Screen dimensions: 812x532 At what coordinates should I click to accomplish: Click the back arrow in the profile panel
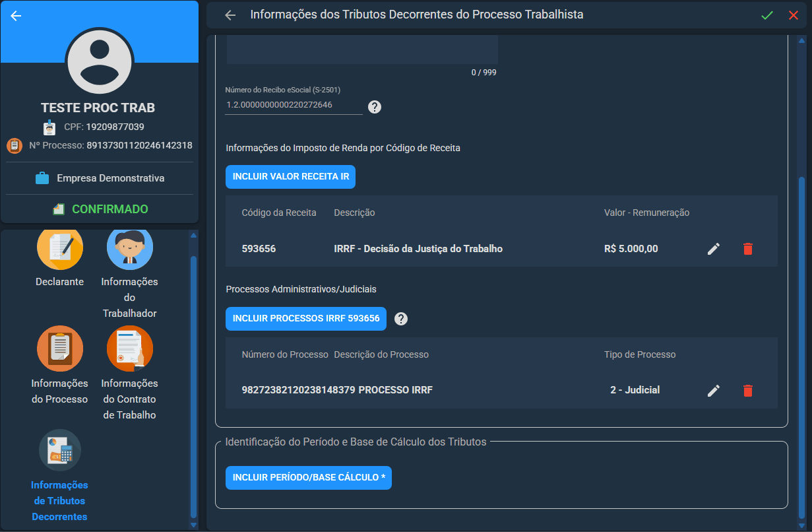[x=16, y=16]
